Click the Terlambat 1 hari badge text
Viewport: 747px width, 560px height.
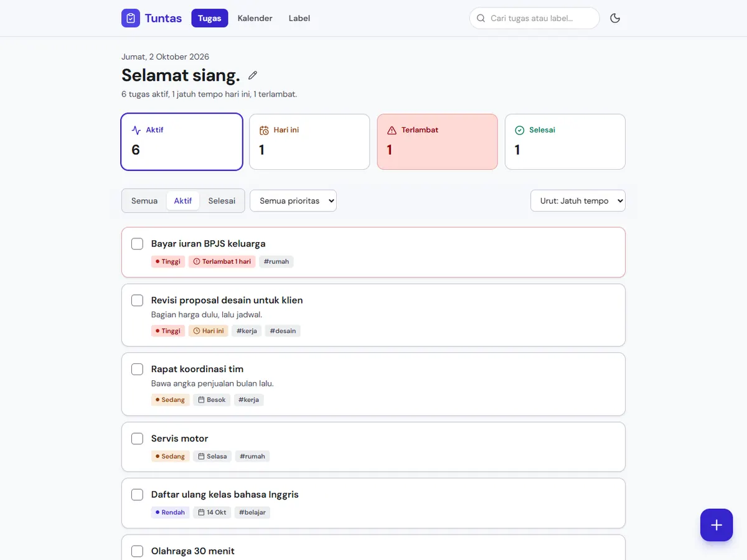pyautogui.click(x=227, y=261)
